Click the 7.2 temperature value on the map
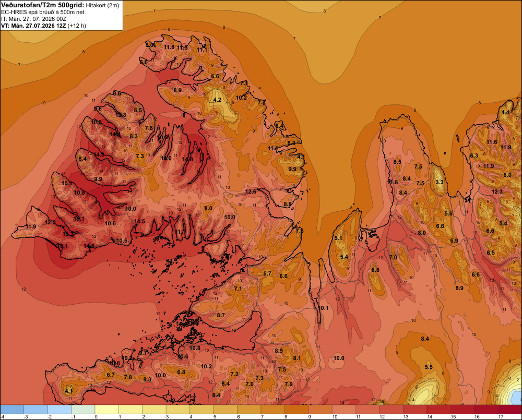The height and width of the screenshot is (420, 522). 234,374
